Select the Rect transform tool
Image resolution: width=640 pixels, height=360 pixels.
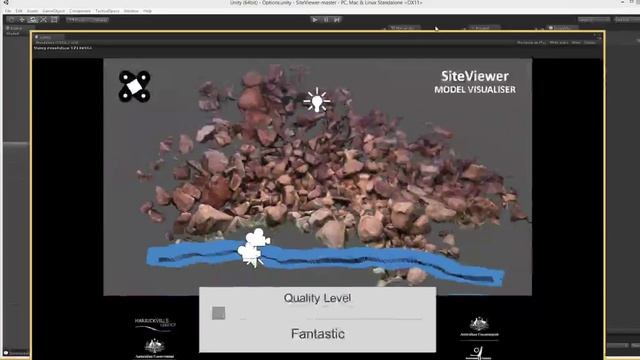pyautogui.click(x=54, y=20)
